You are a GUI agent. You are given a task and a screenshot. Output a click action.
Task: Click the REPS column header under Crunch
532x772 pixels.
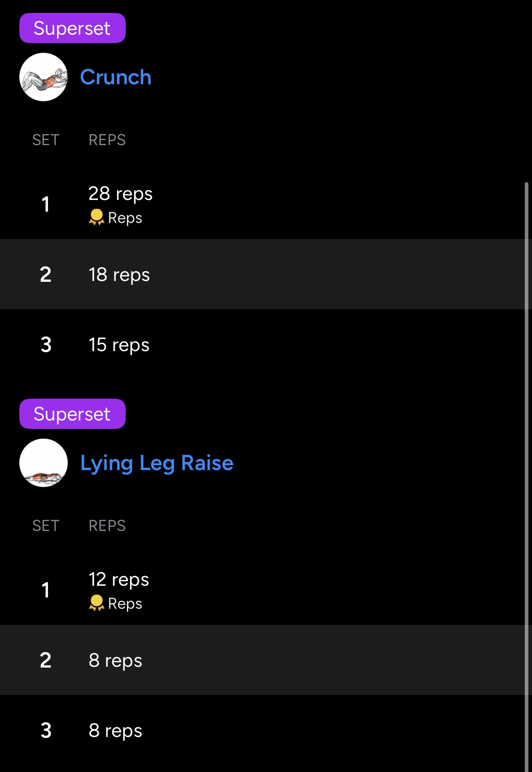point(107,140)
